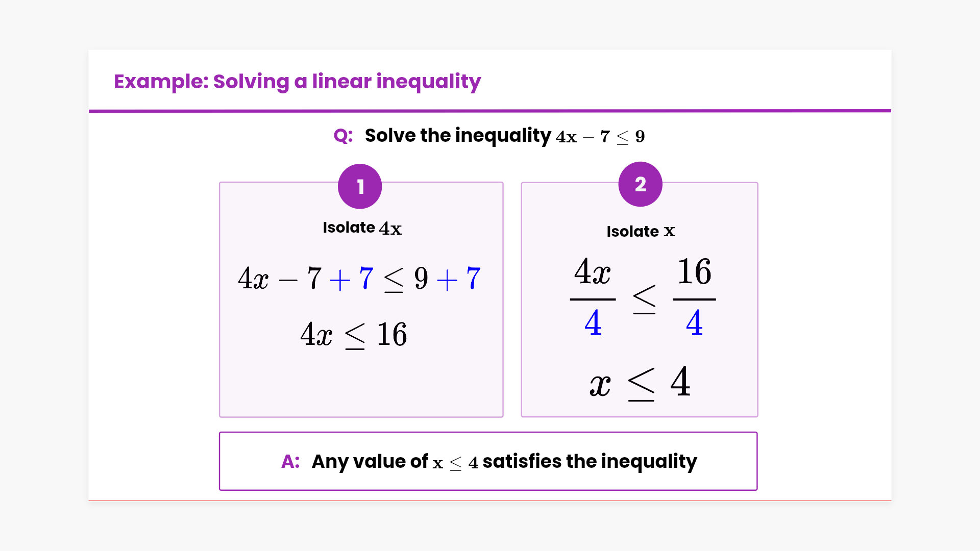Click the final 'x ≤ 4' in step 2

[640, 382]
